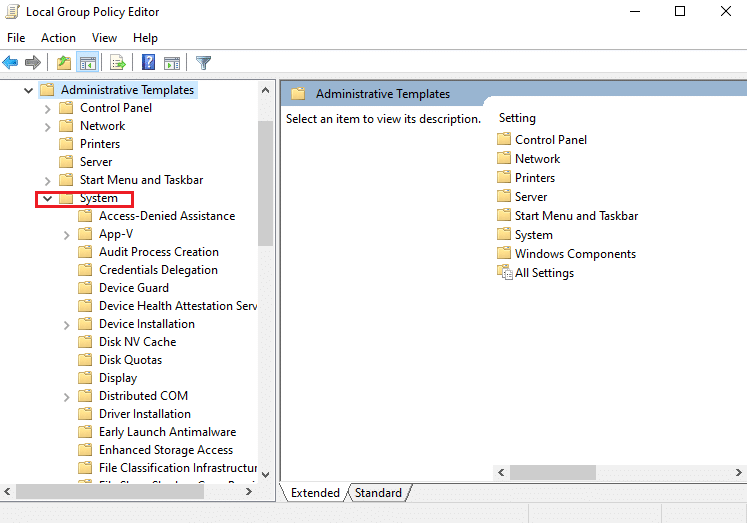
Task: Click right pane horizontal scroll left arrow
Action: (x=501, y=472)
